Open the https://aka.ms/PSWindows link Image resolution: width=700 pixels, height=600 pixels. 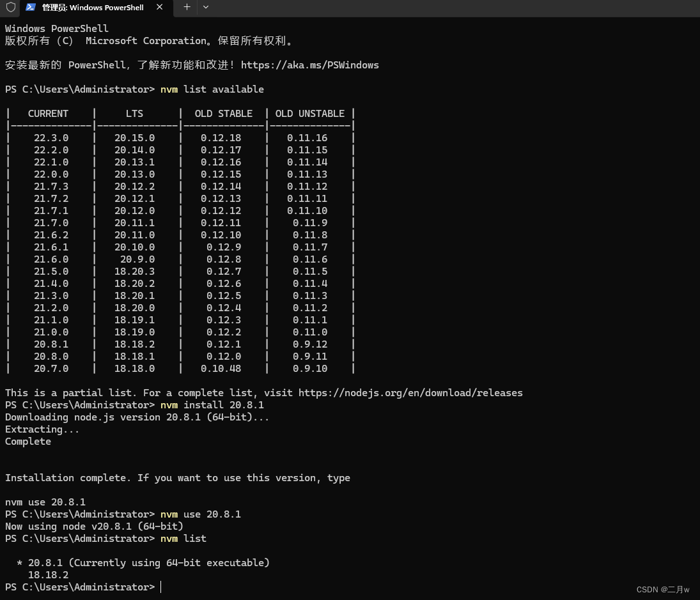click(x=310, y=65)
